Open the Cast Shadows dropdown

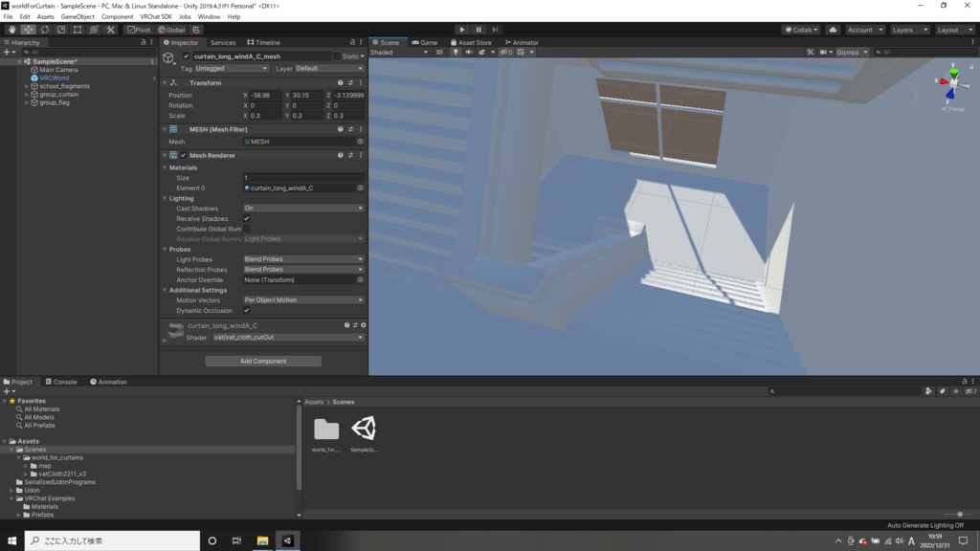(x=303, y=208)
